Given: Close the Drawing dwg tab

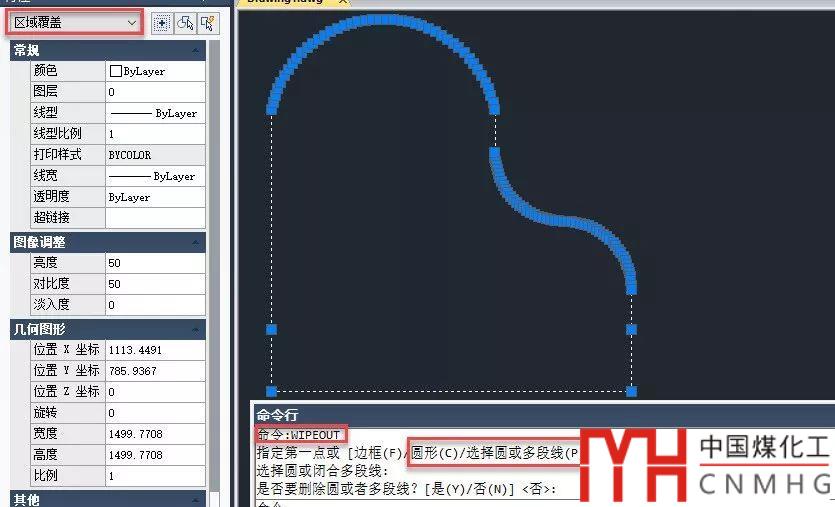Looking at the screenshot, I should click(x=344, y=2).
